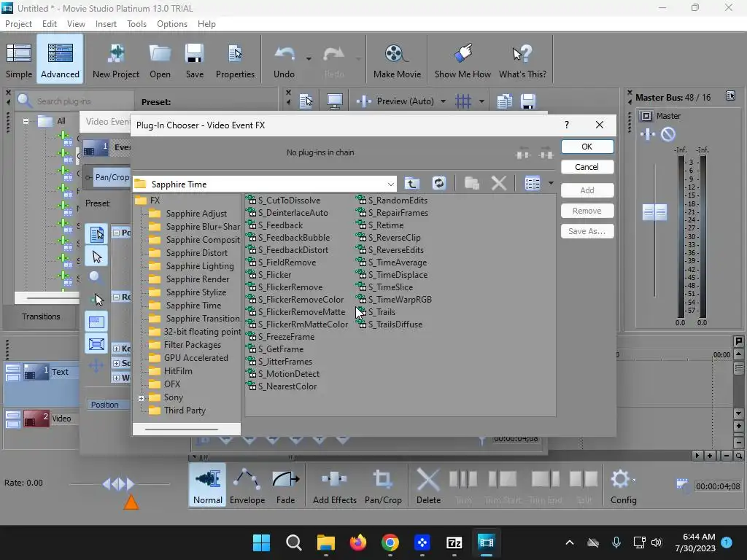Go up one folder level in Plug-In Chooser

click(x=412, y=183)
